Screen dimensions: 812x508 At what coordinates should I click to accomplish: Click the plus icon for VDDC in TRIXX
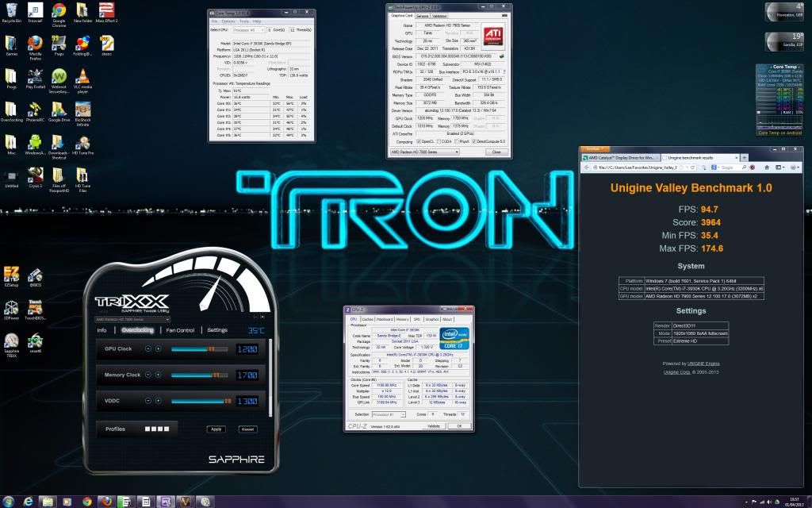pos(158,401)
